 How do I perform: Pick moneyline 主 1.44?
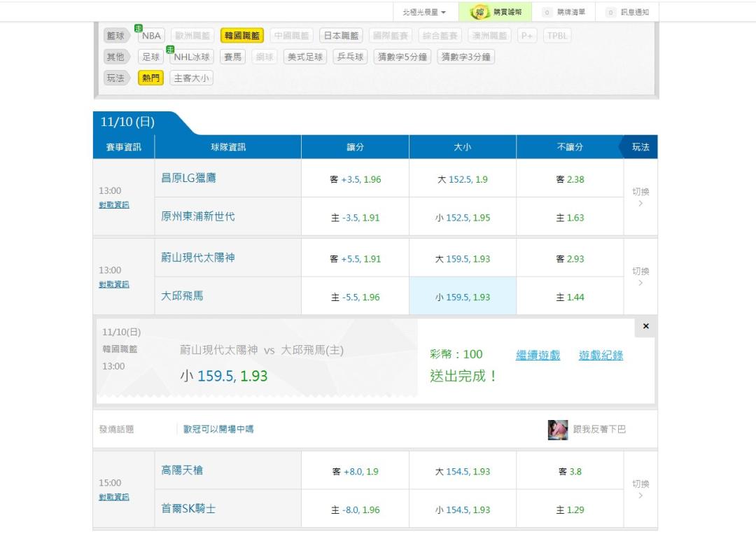[x=570, y=297]
